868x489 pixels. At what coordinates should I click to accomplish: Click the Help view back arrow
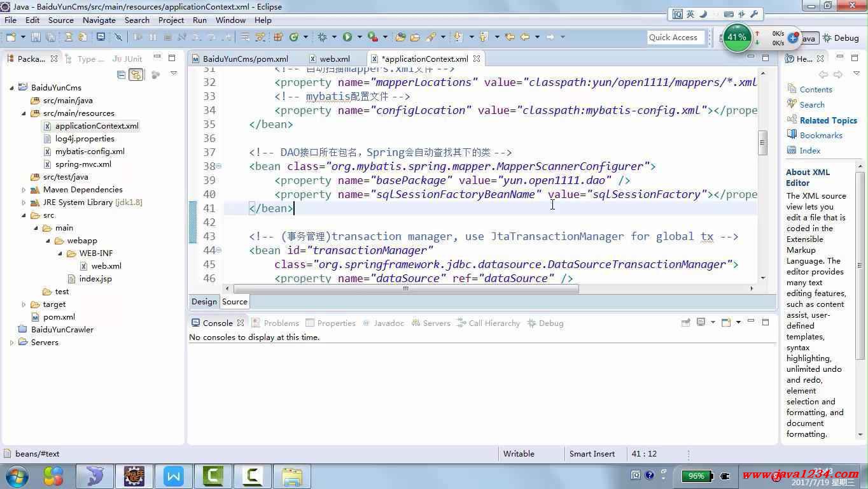tap(823, 74)
